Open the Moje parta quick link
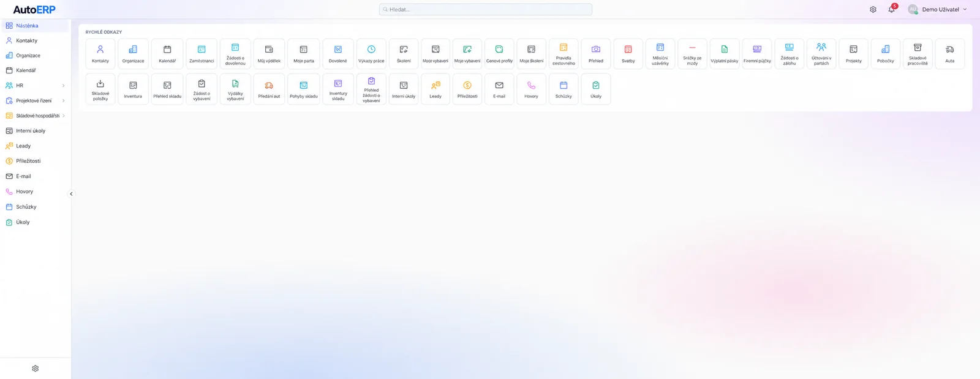The image size is (980, 379). [304, 54]
